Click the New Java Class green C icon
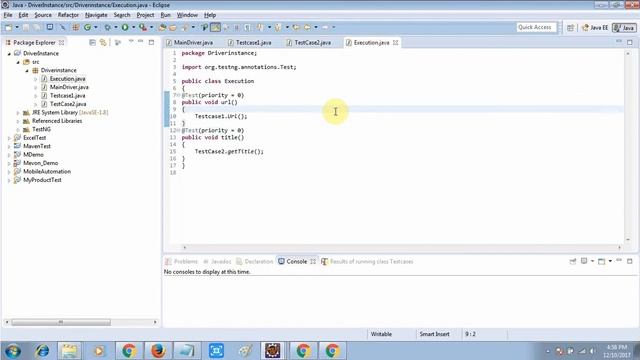This screenshot has height=360, width=640. [x=87, y=27]
